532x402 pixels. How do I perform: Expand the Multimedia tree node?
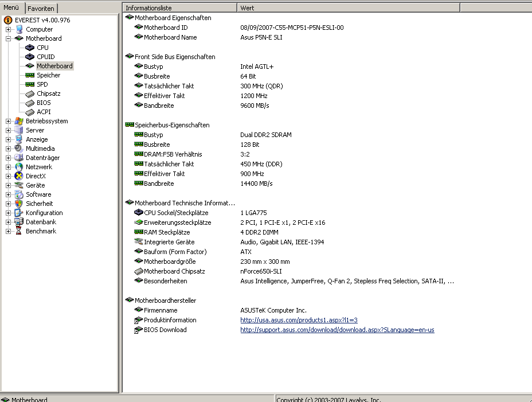click(9, 149)
